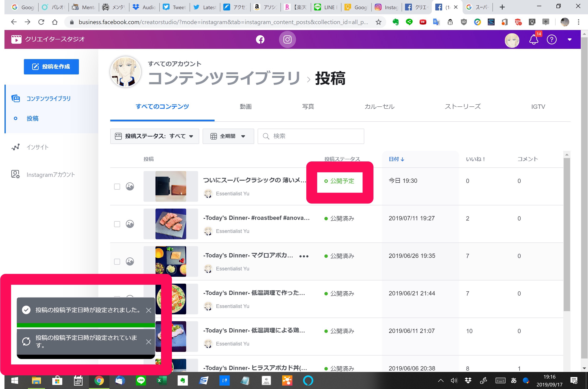Viewport: 588px width, 389px height.
Task: Dismiss the 投稿予定日時が設定されました notification
Action: [149, 310]
